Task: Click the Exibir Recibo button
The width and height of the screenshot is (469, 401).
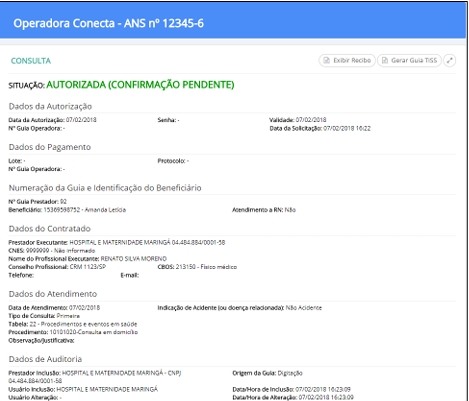Action: click(x=347, y=60)
